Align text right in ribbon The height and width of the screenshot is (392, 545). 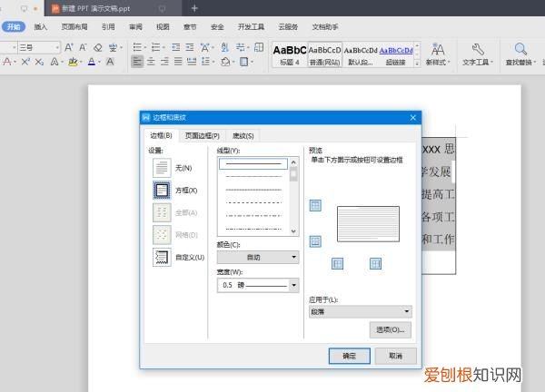pyautogui.click(x=164, y=62)
